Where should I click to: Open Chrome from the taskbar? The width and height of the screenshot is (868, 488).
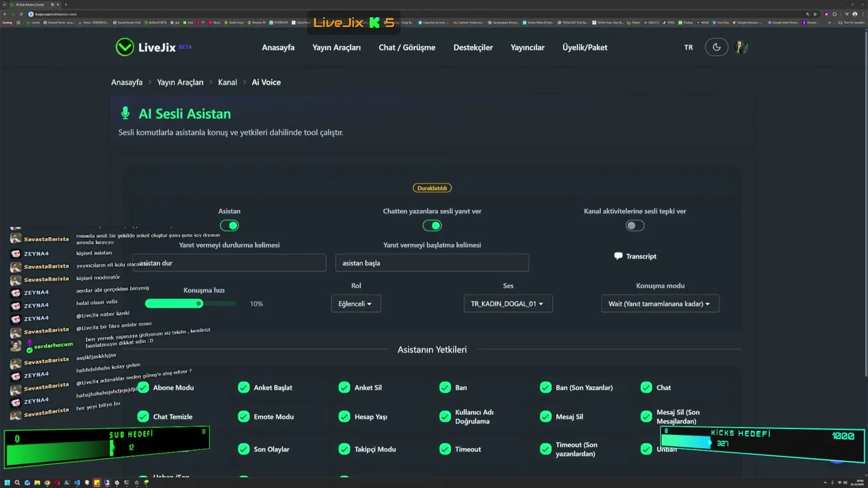(47, 483)
